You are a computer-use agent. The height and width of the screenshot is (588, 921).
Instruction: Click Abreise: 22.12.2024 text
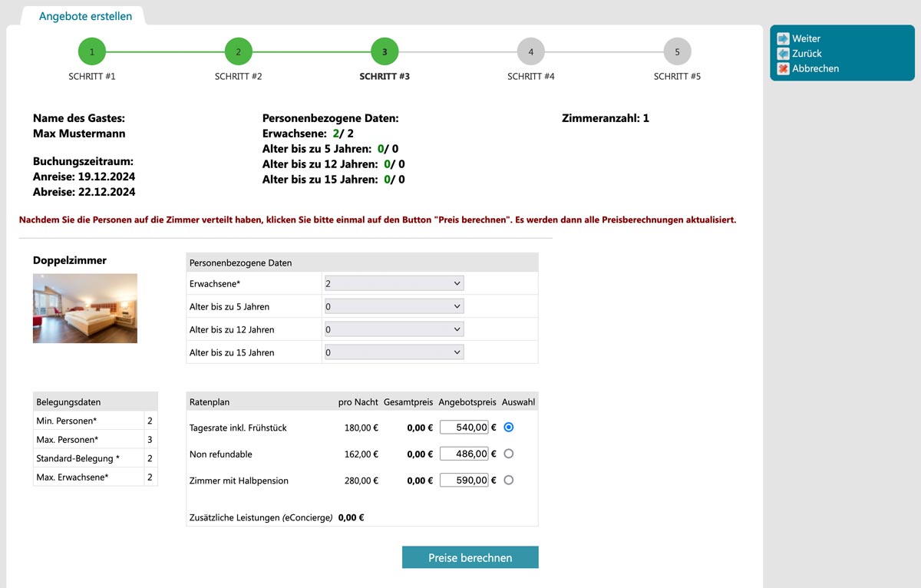coord(84,192)
